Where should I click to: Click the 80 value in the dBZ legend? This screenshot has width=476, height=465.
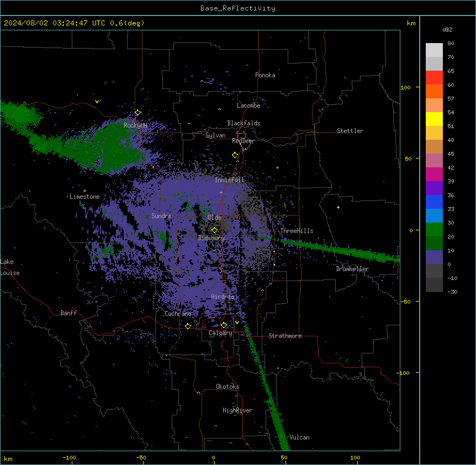451,44
